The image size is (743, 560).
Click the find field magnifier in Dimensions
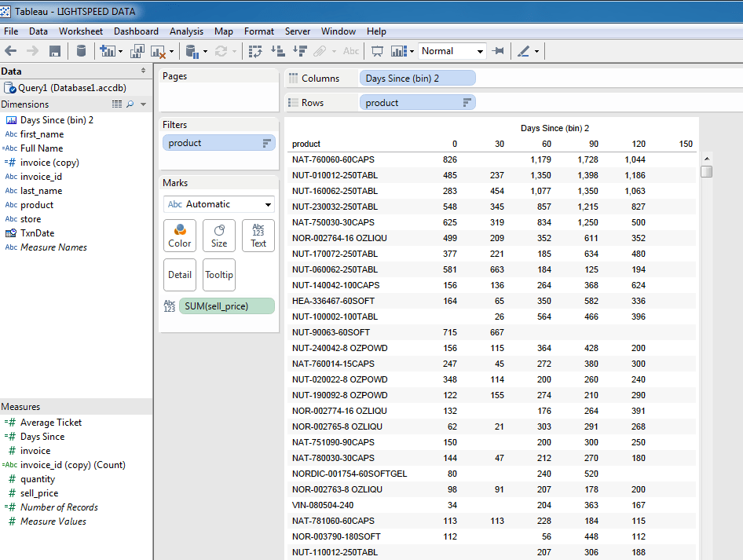(130, 104)
